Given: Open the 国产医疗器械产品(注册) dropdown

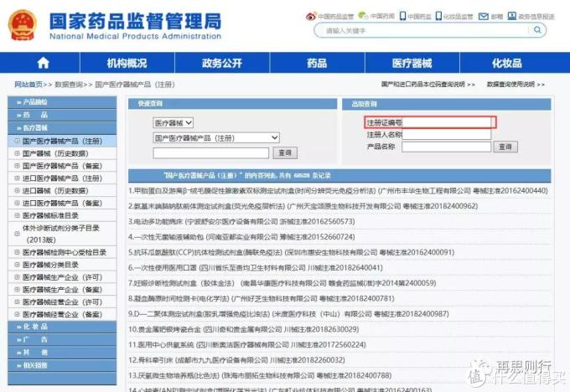Looking at the screenshot, I should coord(216,137).
